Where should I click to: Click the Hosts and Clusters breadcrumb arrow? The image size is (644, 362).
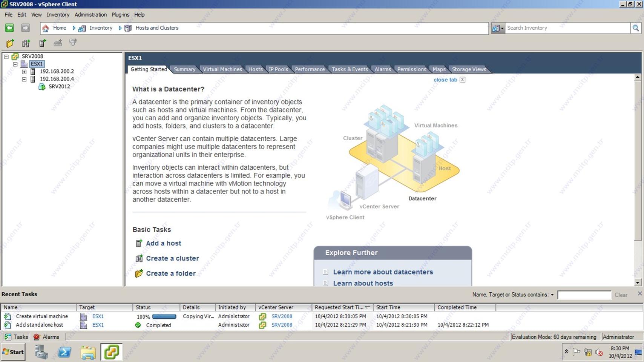(120, 28)
